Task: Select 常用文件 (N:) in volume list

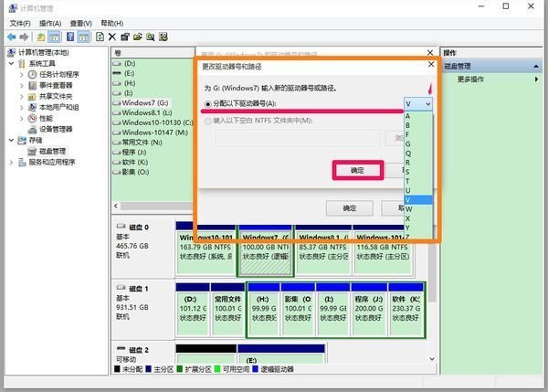Action: click(x=142, y=143)
